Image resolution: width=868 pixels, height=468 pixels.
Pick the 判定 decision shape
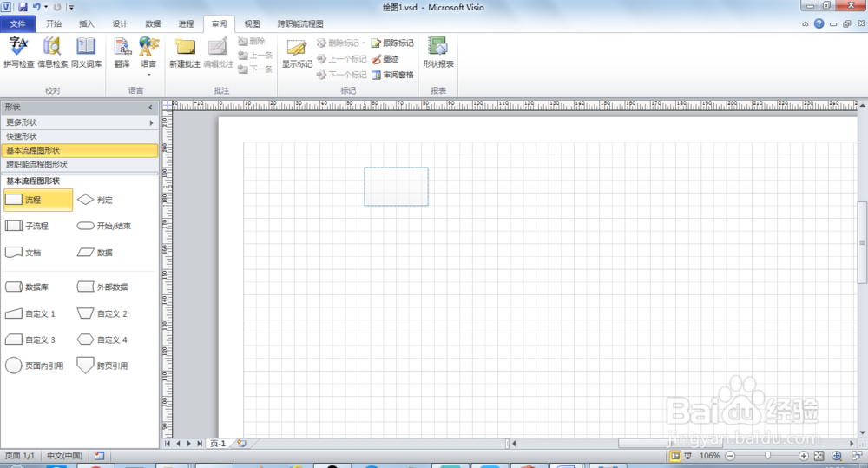click(x=95, y=200)
